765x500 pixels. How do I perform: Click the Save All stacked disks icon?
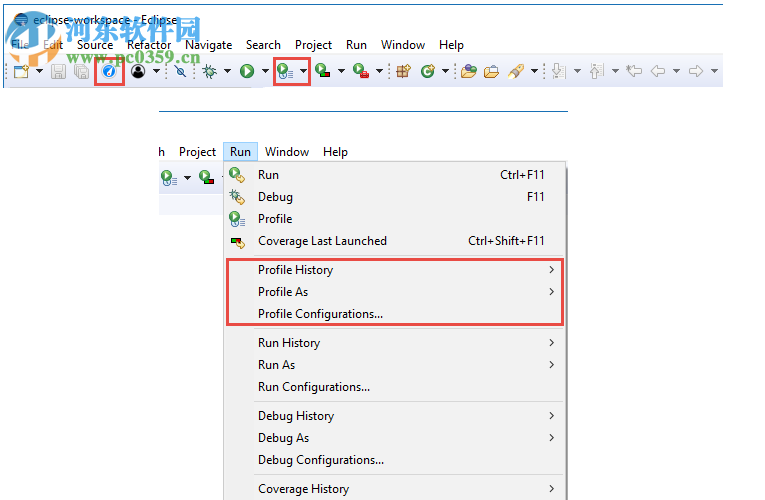pos(81,72)
